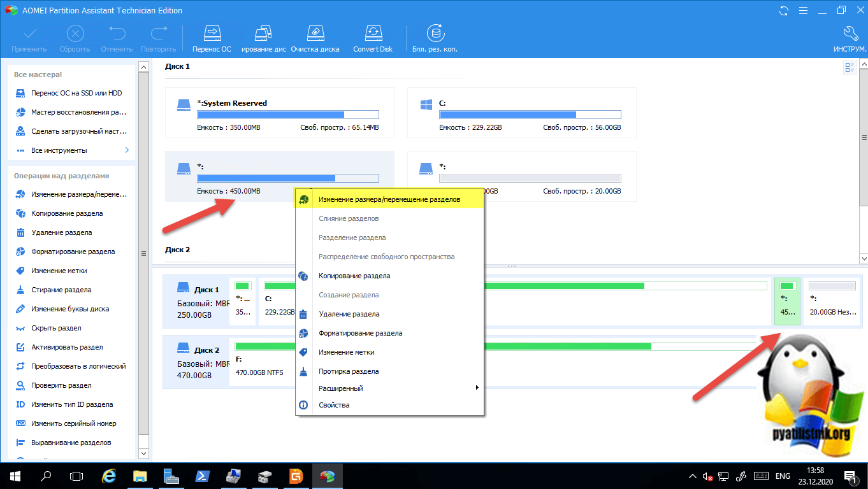Choose Форматирование раздела in the left sidebar

(73, 252)
